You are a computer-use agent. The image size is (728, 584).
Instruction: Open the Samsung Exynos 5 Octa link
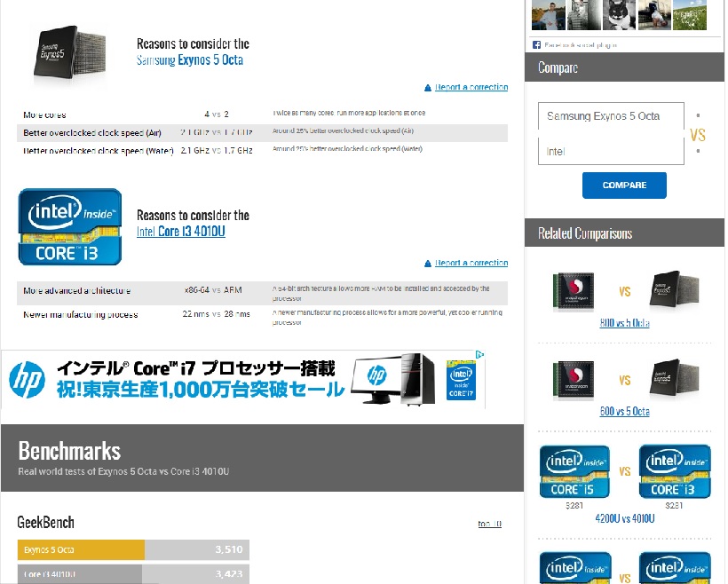point(189,59)
